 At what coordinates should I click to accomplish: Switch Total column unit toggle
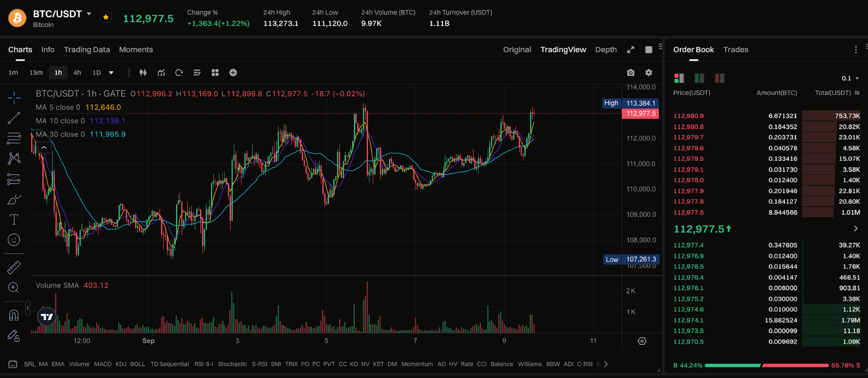point(857,93)
